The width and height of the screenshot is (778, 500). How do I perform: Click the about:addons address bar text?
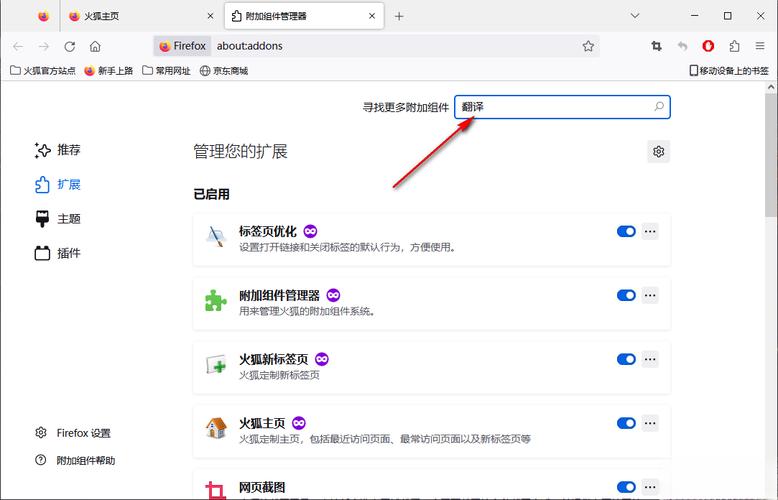[250, 46]
